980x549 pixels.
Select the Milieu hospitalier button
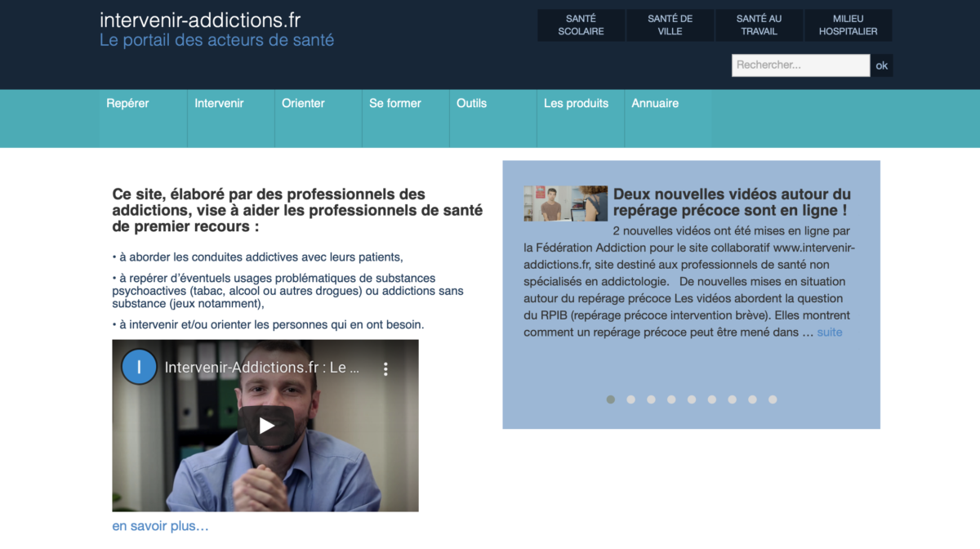tap(848, 25)
